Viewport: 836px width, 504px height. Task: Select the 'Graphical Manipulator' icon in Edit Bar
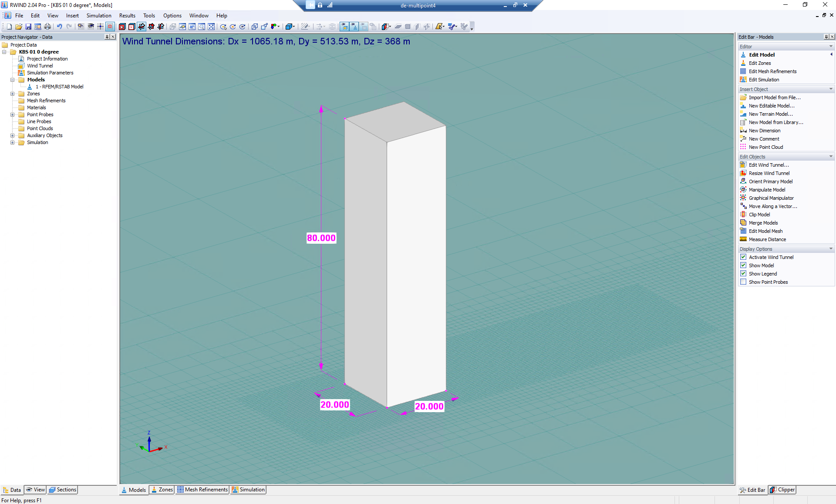point(743,198)
